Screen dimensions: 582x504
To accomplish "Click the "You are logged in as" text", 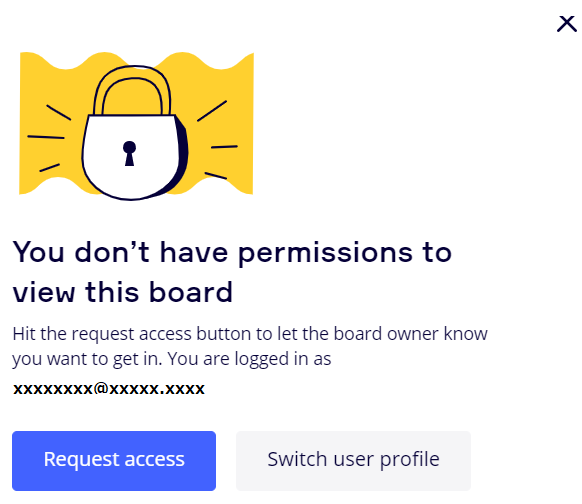I will tap(249, 359).
